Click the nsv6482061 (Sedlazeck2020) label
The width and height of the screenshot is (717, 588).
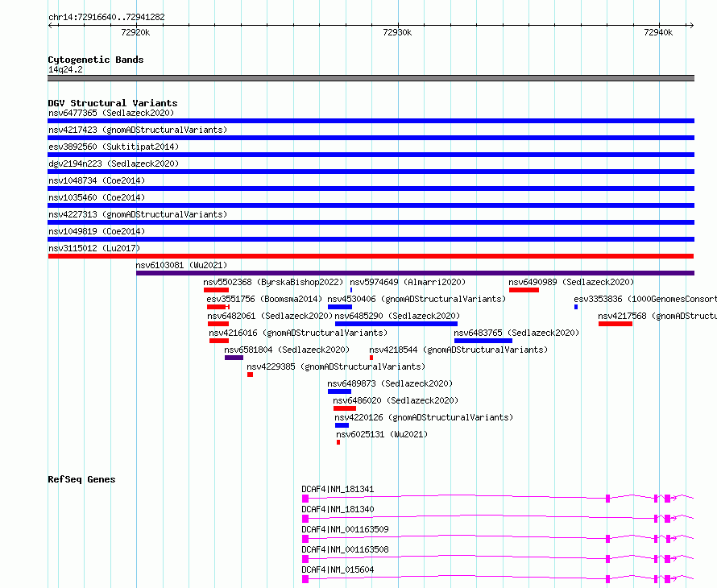tap(270, 316)
